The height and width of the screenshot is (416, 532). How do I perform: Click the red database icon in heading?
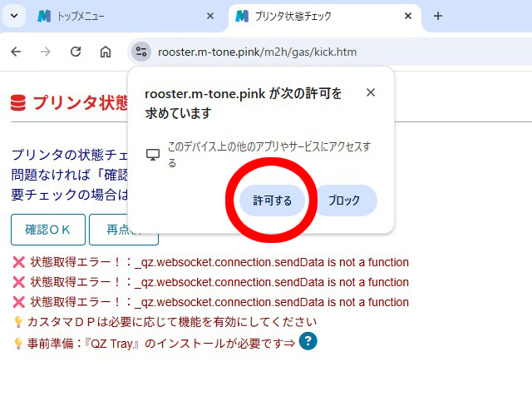tap(18, 103)
